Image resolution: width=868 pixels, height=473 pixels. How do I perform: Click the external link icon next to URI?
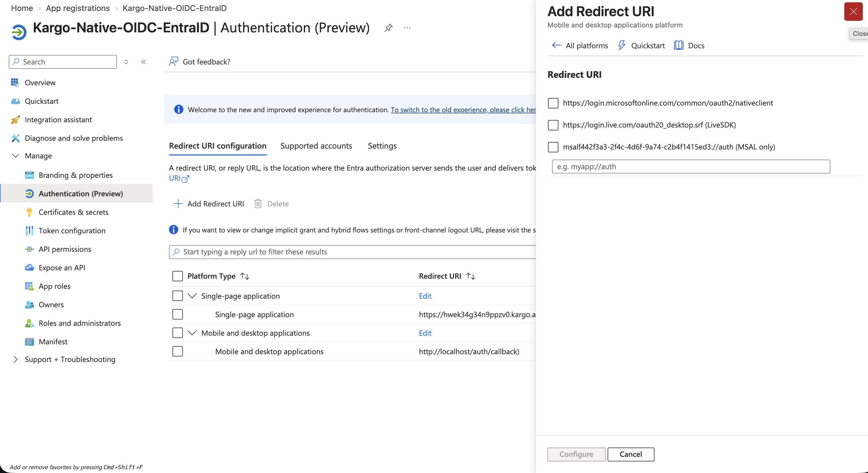coord(185,179)
